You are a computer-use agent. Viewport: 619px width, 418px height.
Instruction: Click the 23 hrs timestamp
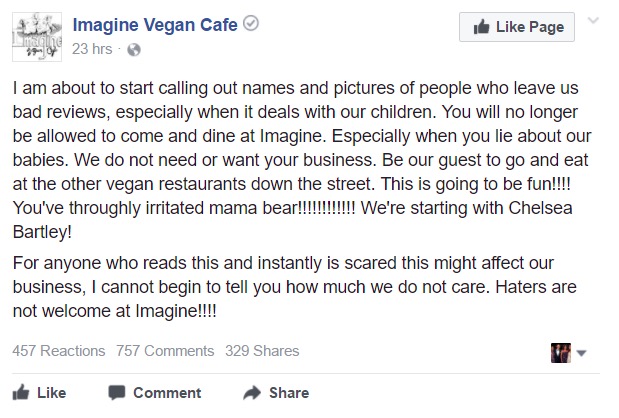click(x=92, y=49)
